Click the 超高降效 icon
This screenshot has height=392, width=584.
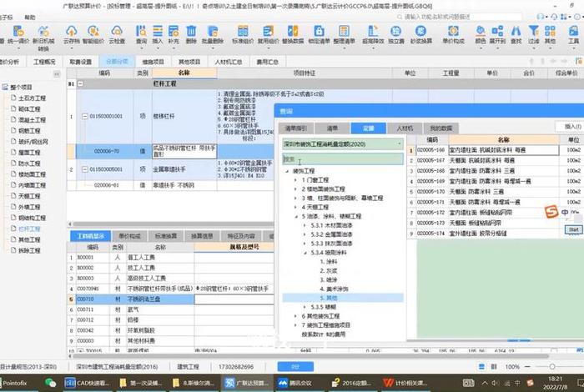click(373, 35)
